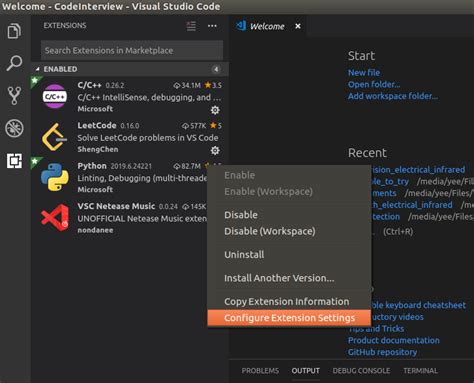This screenshot has width=474, height=383.
Task: Clear extensions search results icon
Action: tap(191, 26)
